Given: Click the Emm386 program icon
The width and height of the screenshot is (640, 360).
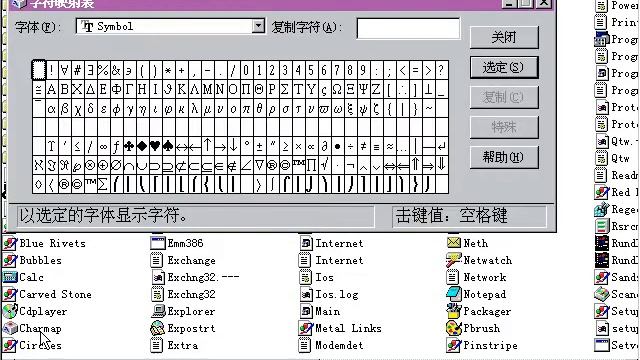Looking at the screenshot, I should (157, 243).
